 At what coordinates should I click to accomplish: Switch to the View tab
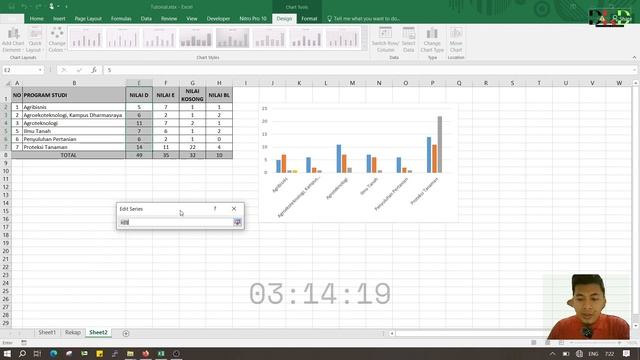pos(192,19)
